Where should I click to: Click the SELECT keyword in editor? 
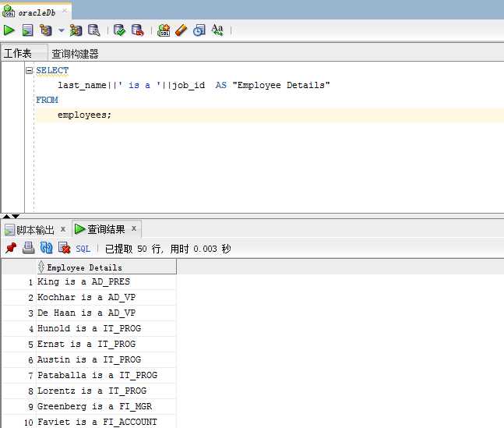click(52, 70)
